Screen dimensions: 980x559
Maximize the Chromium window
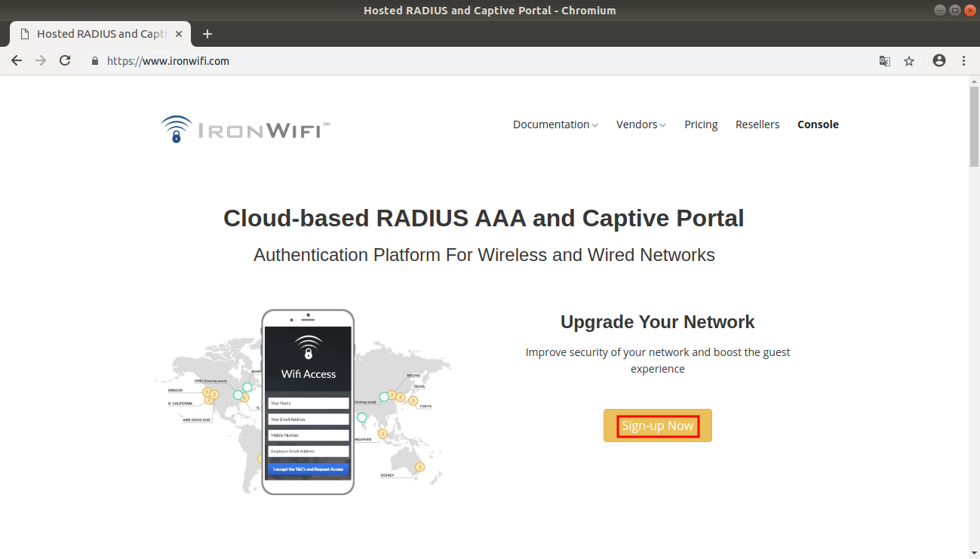click(955, 11)
